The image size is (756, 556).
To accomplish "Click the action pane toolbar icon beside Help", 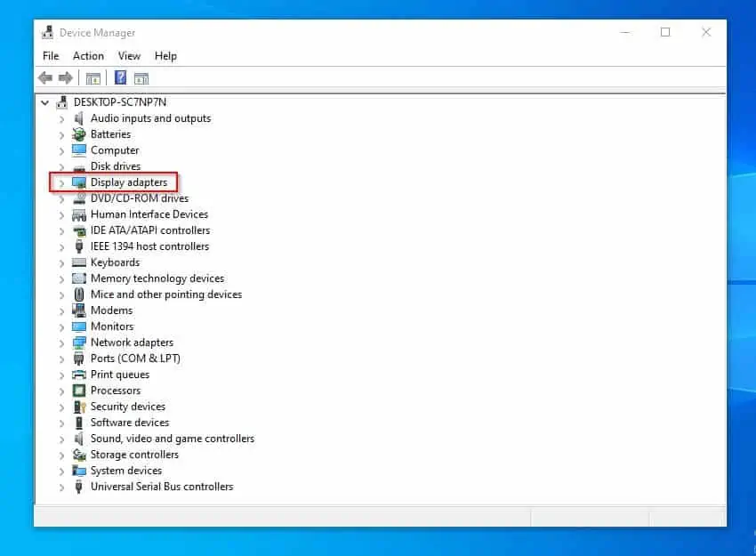I will click(141, 78).
